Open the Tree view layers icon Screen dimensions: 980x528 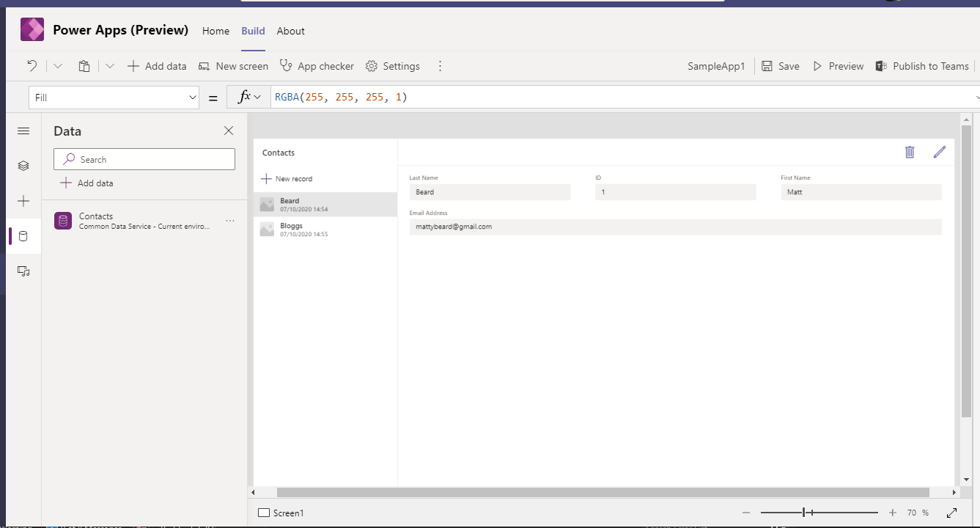pos(23,166)
